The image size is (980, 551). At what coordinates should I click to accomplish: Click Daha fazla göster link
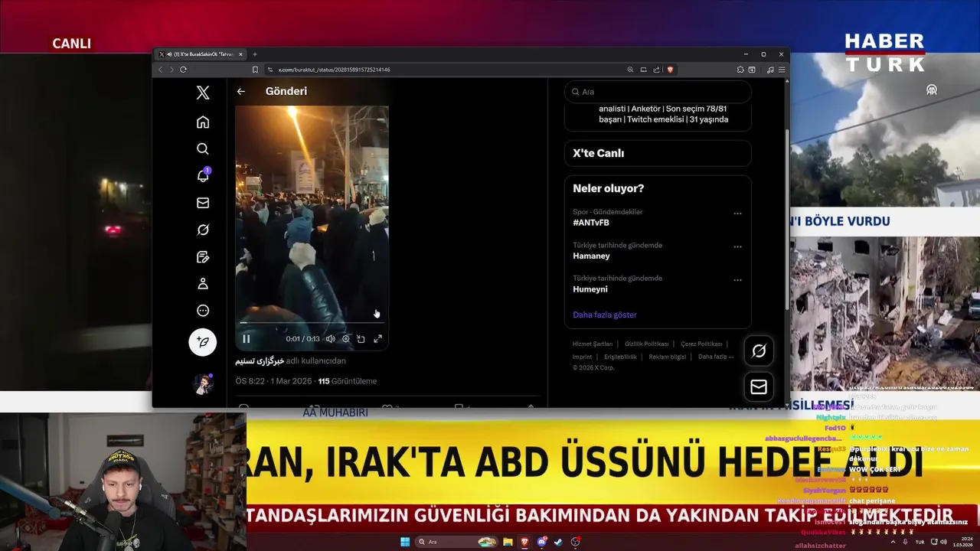pos(605,315)
